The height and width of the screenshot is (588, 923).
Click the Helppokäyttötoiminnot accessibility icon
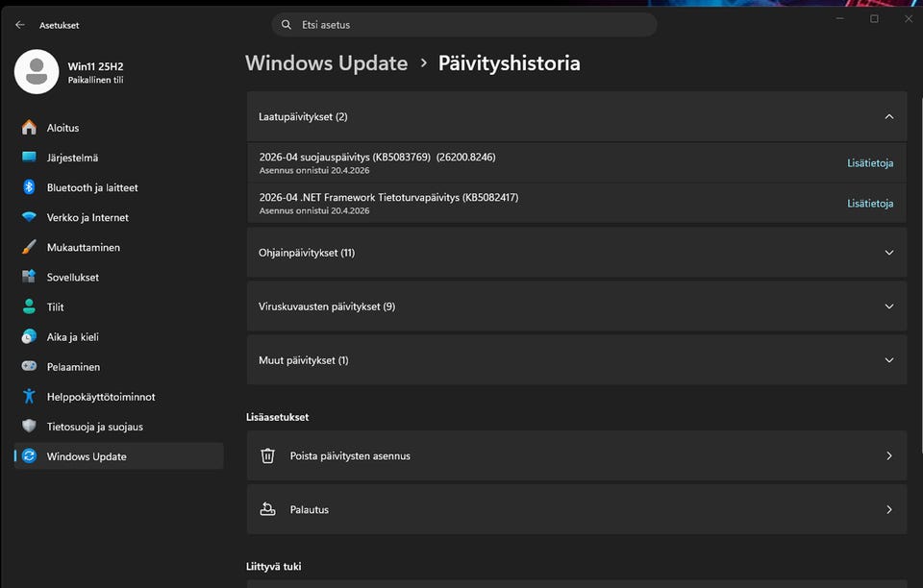tap(29, 396)
